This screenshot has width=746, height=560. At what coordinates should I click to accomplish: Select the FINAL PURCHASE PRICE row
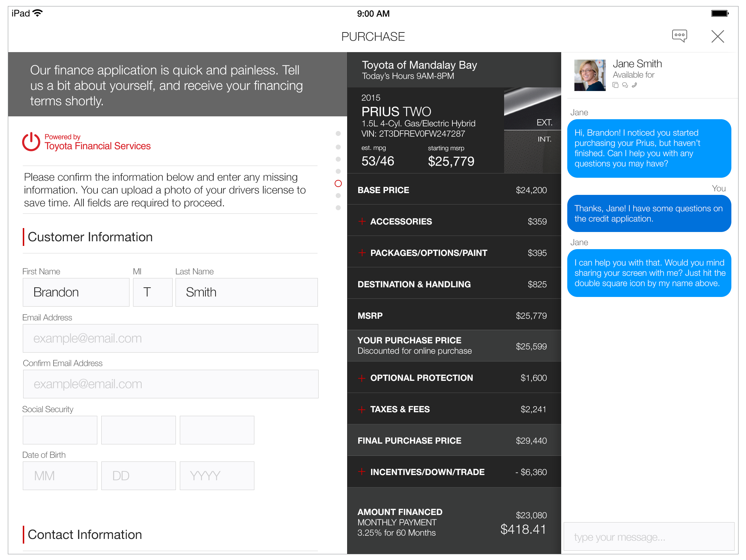tap(454, 440)
